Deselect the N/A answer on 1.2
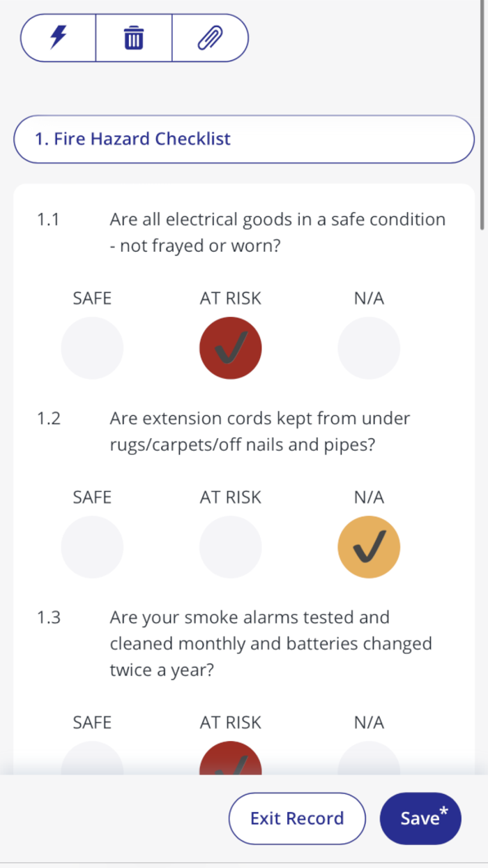The image size is (488, 868). (x=368, y=546)
